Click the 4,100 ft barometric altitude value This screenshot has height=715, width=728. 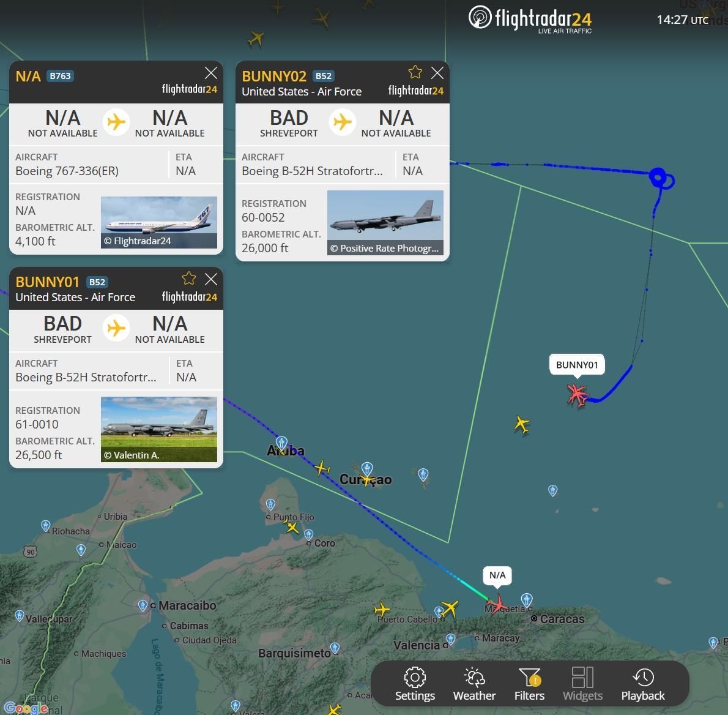pyautogui.click(x=35, y=241)
